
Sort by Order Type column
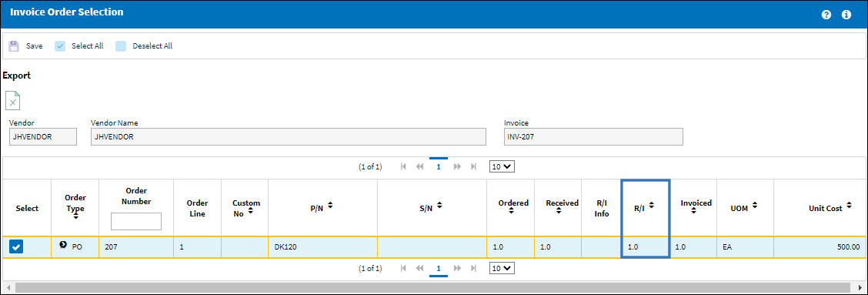75,217
